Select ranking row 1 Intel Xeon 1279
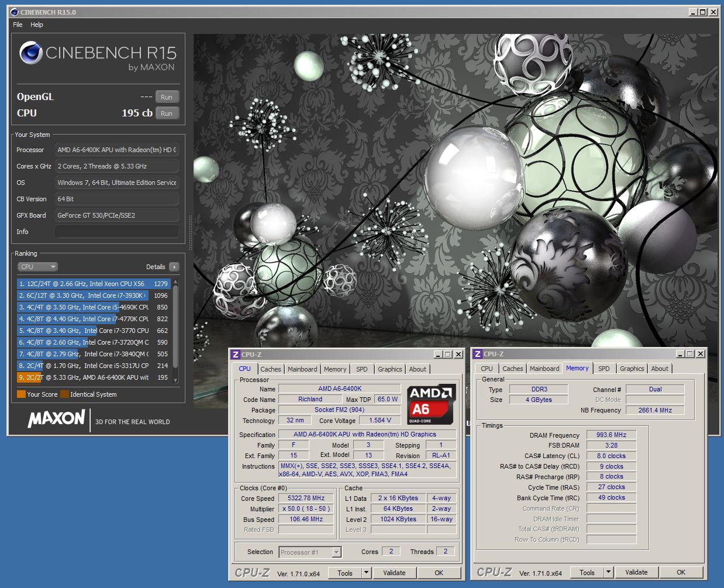The image size is (724, 588). [94, 284]
